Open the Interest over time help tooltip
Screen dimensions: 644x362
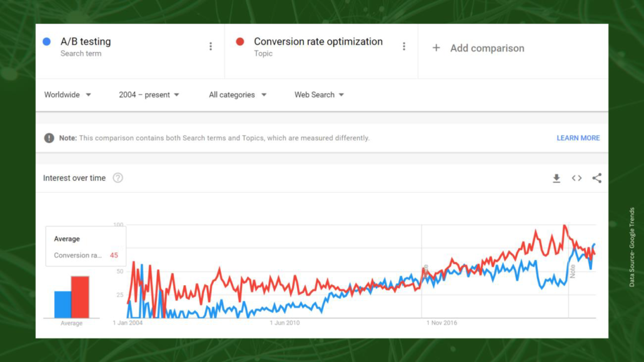point(118,178)
